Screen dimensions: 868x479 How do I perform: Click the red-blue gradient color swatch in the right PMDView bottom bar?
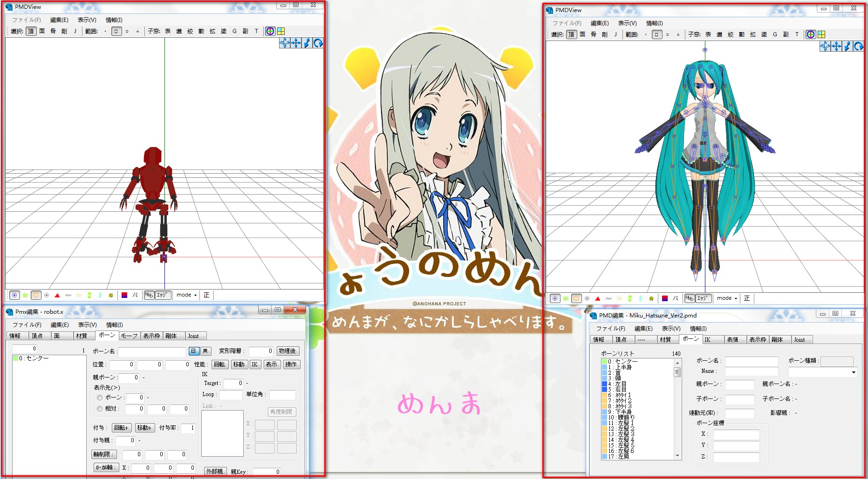click(x=665, y=298)
